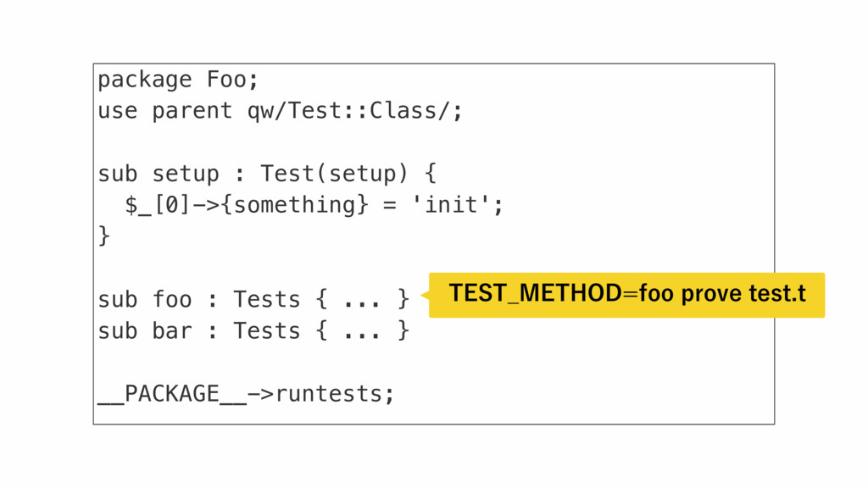Click the '$_[0]->{something}' expression

(247, 205)
